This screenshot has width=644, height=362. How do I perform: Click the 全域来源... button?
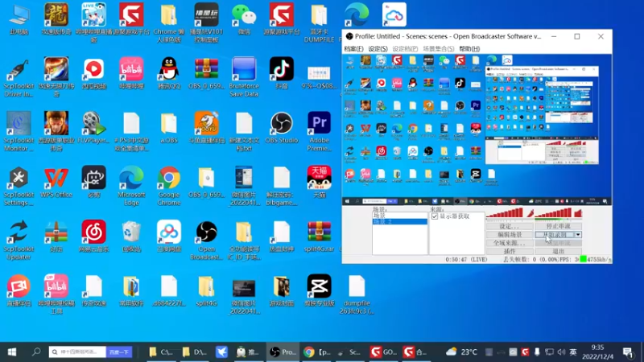point(510,243)
